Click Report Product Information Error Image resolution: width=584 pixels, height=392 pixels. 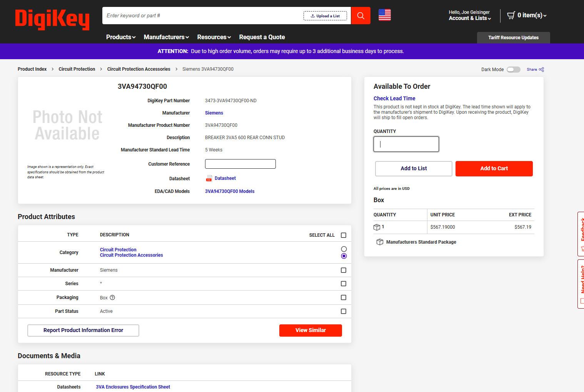pos(83,331)
